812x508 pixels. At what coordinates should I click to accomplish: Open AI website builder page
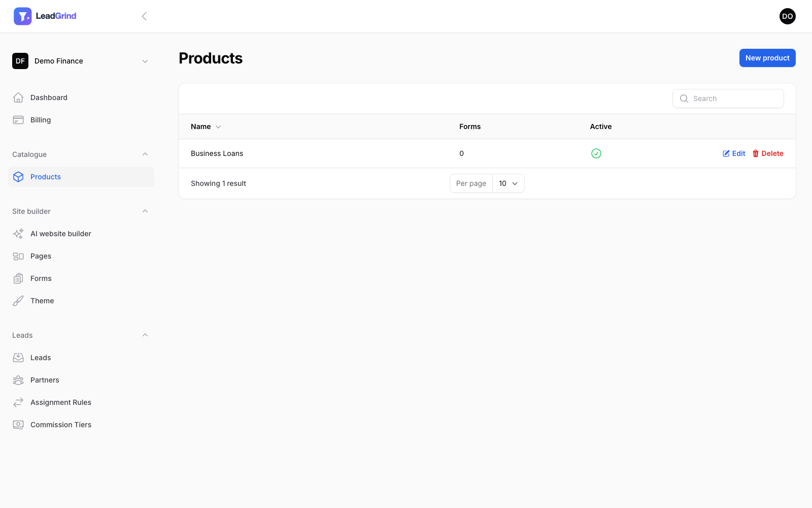coord(81,234)
